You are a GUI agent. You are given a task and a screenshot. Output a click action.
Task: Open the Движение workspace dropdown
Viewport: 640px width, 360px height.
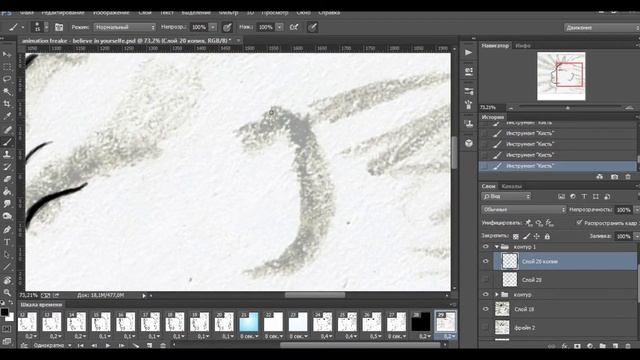[601, 27]
